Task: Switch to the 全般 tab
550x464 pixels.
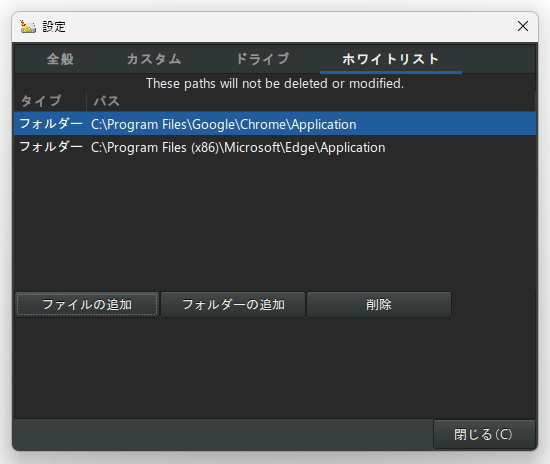Action: pos(60,59)
